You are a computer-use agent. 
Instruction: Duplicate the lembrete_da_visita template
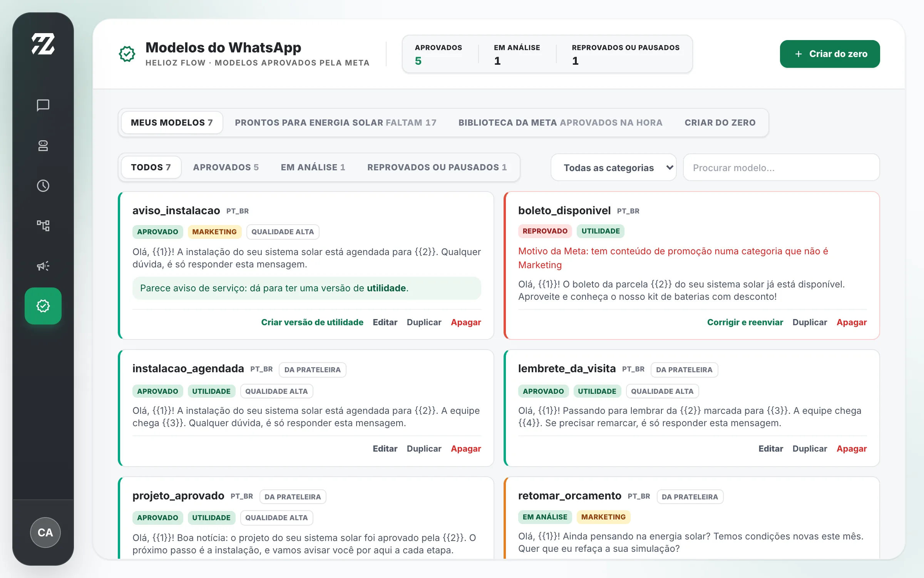pos(810,449)
